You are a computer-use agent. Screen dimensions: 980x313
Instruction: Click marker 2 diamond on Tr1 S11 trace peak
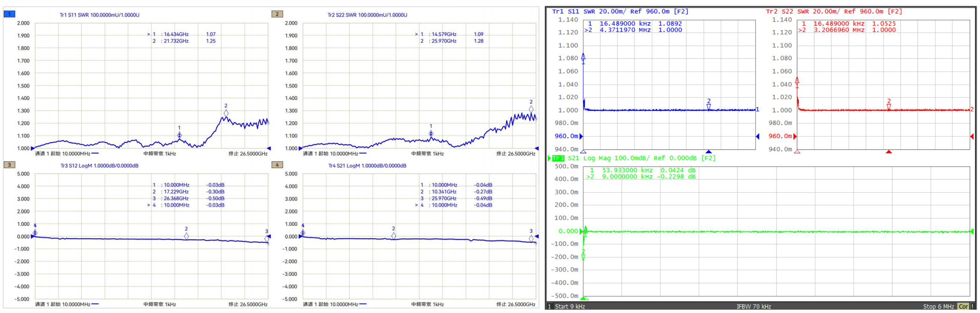226,113
